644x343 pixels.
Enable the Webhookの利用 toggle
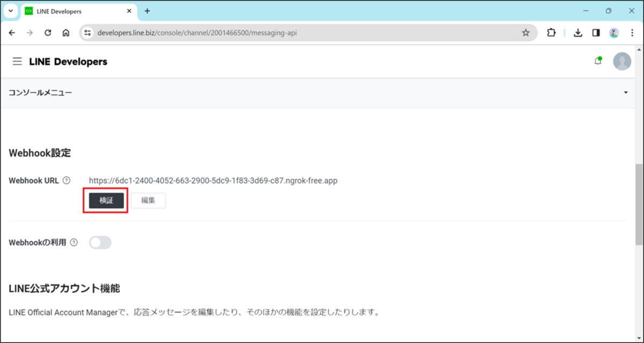[100, 243]
